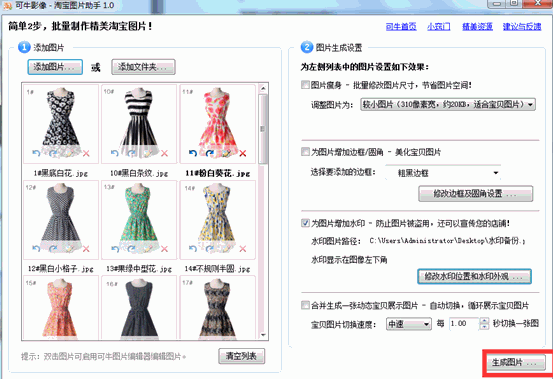Rotate left the 1#黑底白花.jpg image
Screen dimensions: 553x379
point(36,153)
